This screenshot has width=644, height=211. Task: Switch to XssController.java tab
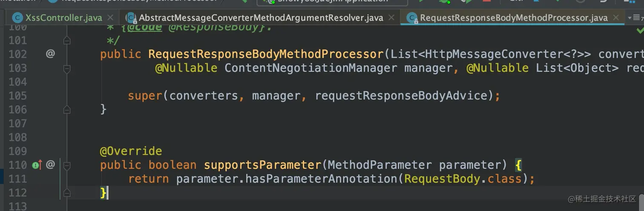click(x=63, y=18)
